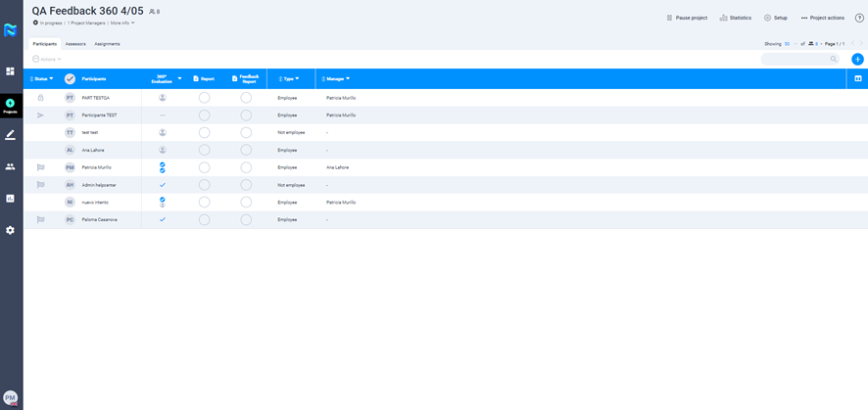Open the settings gear in left sidebar
Viewport: 868px width, 410px height.
point(11,230)
